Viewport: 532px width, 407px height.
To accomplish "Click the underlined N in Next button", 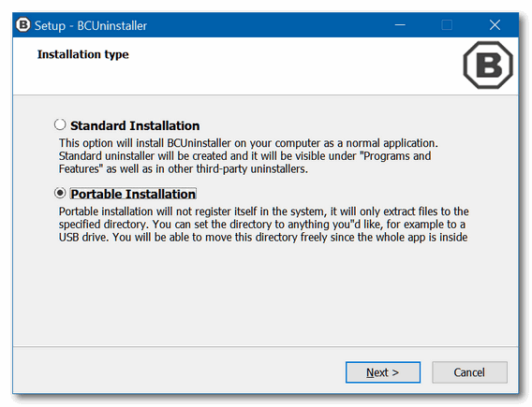I will click(x=370, y=372).
